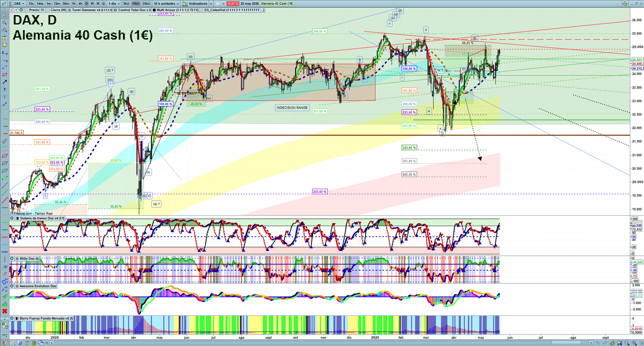Select the 1m timeframe
The height and width of the screenshot is (346, 644).
pyautogui.click(x=48, y=4)
